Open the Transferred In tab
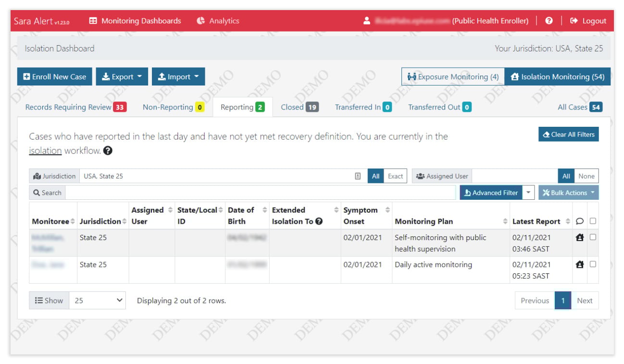 point(363,107)
